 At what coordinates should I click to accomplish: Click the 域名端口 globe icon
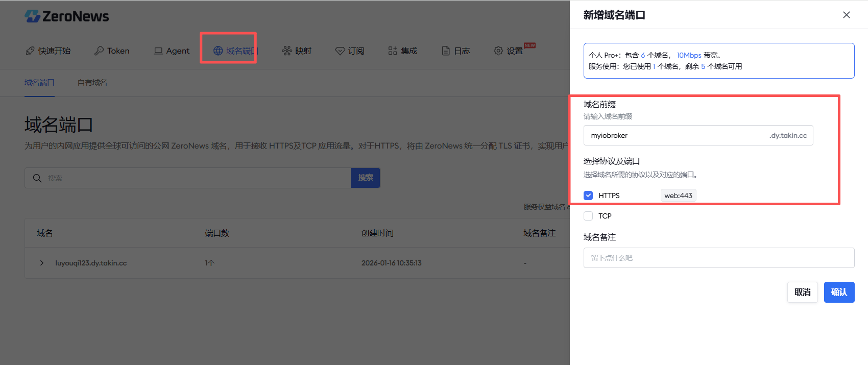pyautogui.click(x=218, y=51)
